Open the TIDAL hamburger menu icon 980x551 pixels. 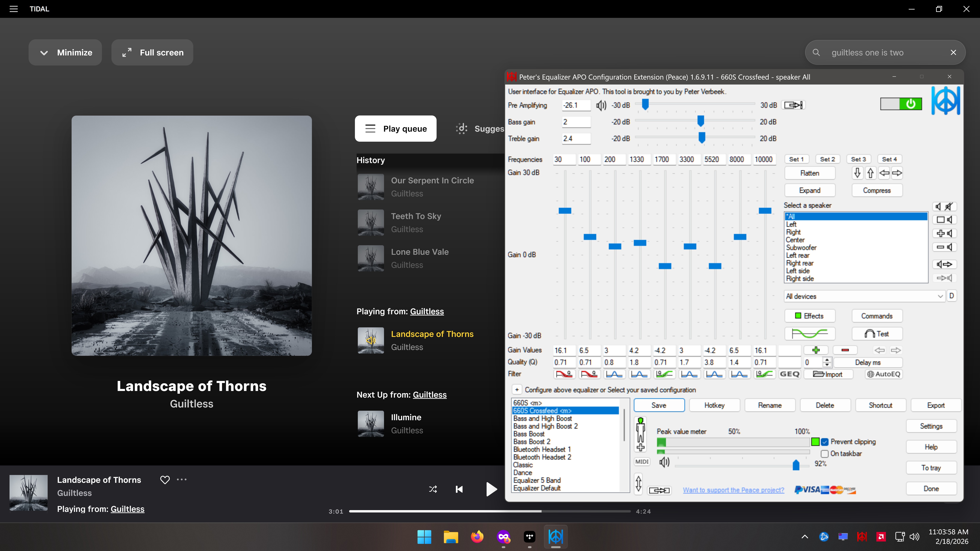pyautogui.click(x=14, y=9)
